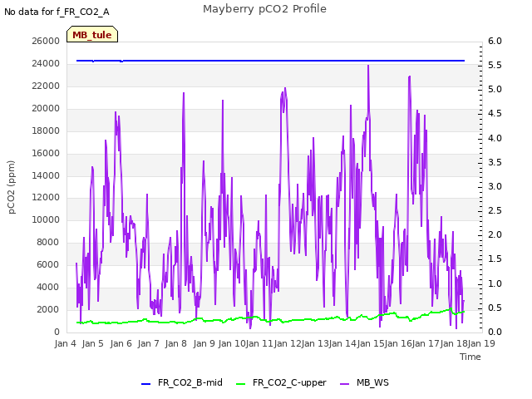Viewport: 532px width, 399px height.
Task: Click the MB_tule annotation label
Action: point(92,35)
